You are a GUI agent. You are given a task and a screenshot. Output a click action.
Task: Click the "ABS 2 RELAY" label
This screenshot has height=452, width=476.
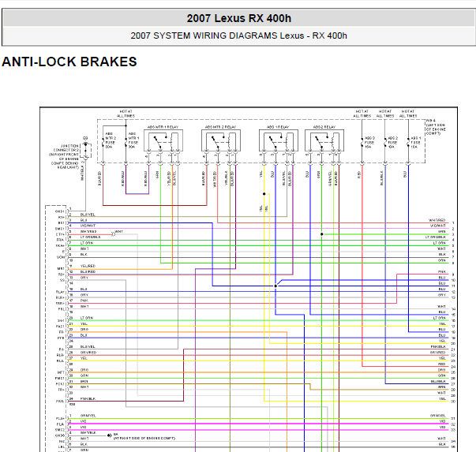[x=324, y=127]
